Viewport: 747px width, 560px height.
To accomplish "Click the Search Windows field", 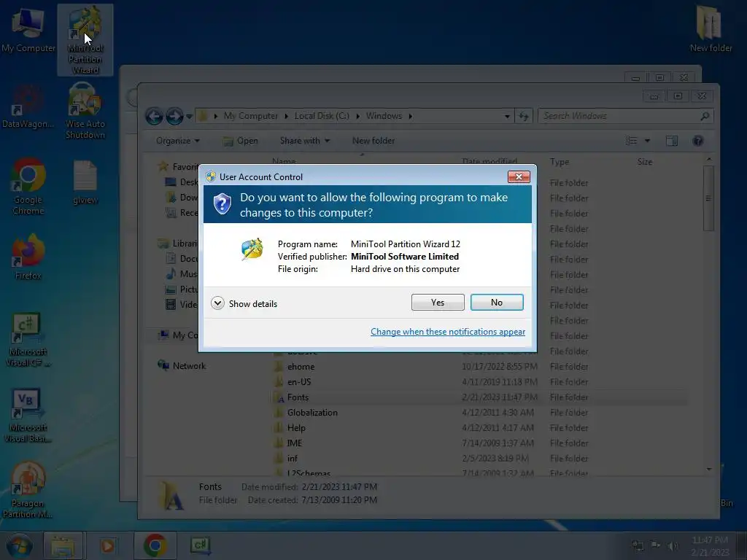I will (625, 116).
